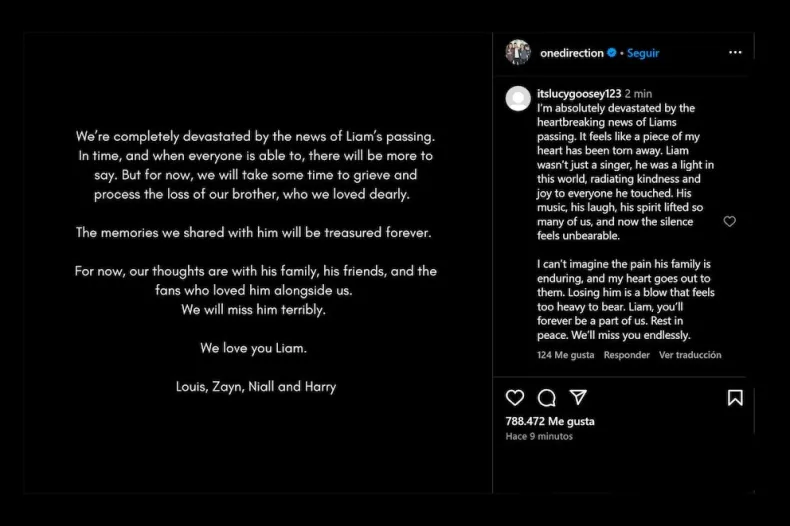The width and height of the screenshot is (790, 526).
Task: Like the itslucygoosey123 comment
Action: point(729,222)
